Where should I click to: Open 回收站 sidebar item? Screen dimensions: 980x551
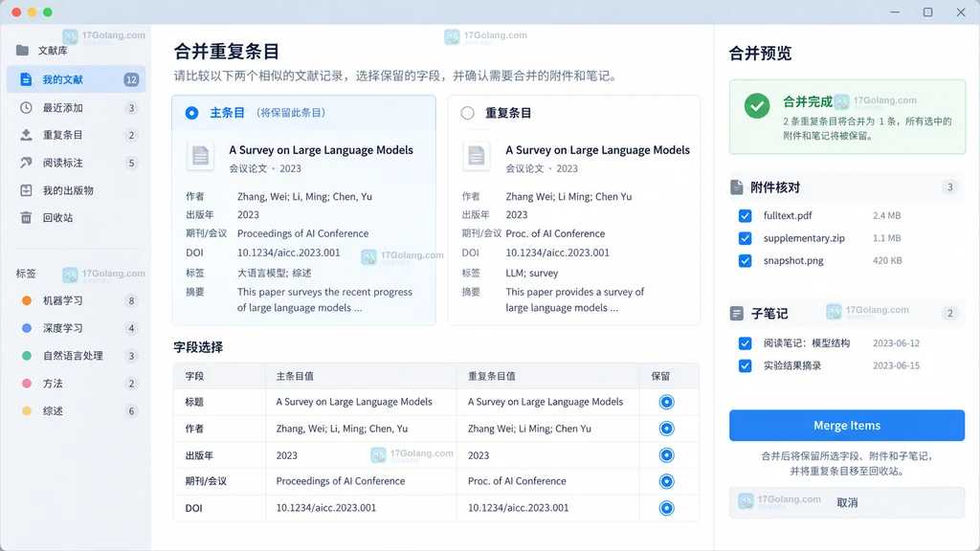point(77,217)
